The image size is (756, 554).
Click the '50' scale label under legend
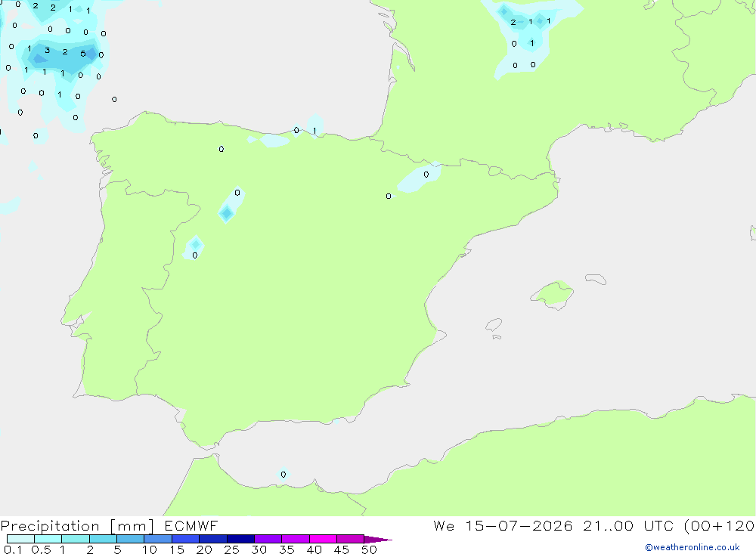(369, 549)
